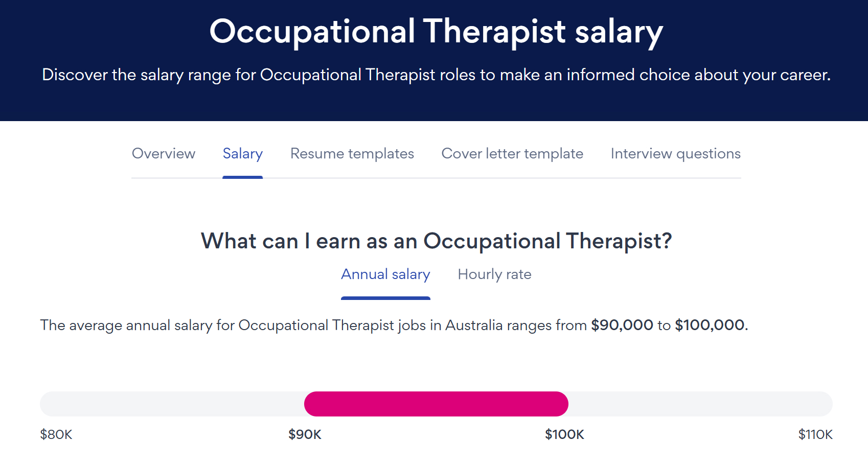The width and height of the screenshot is (868, 464).
Task: Click the bold $100,000 figure
Action: click(x=710, y=325)
